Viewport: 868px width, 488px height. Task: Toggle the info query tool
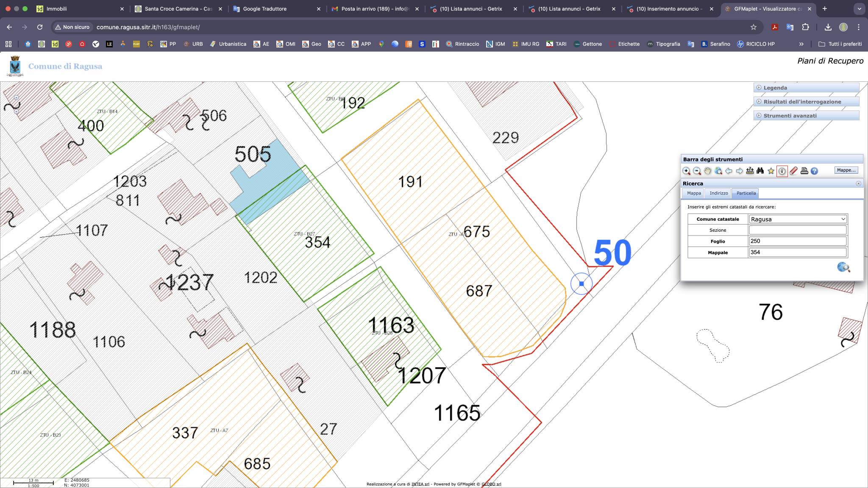point(782,171)
